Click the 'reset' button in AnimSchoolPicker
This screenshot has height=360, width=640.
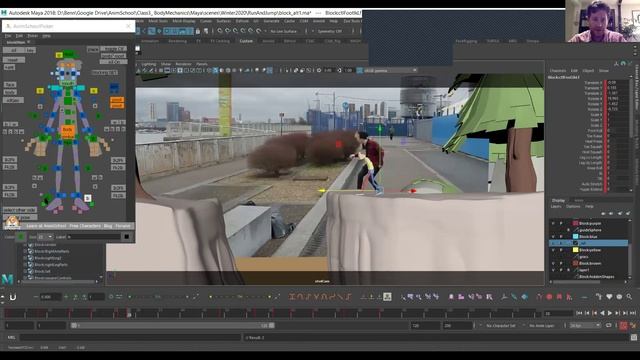[x=13, y=60]
